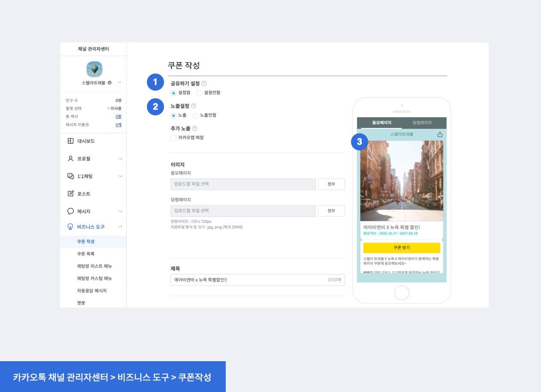The width and height of the screenshot is (541, 392).
Task: Click the 당첨페이지 file upload field
Action: [243, 211]
